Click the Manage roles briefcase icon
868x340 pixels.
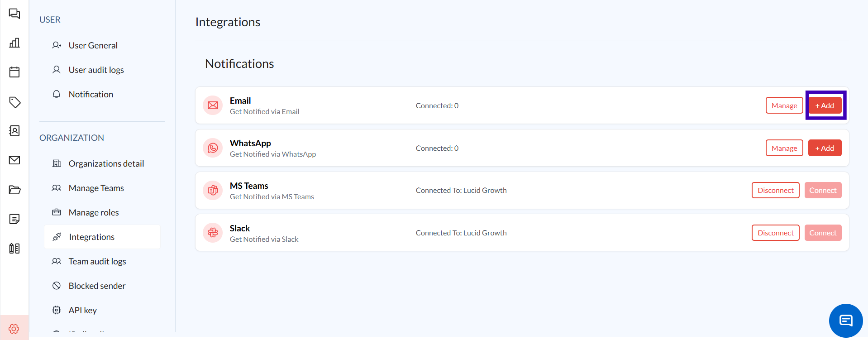pos(57,212)
